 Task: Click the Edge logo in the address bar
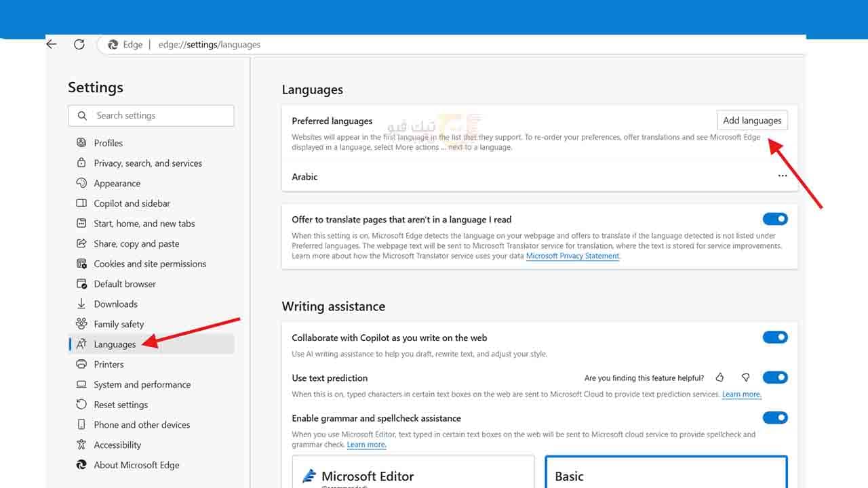[113, 45]
